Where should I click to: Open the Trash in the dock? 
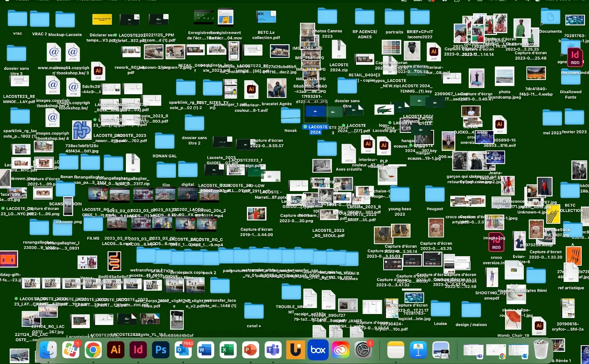pos(541,350)
